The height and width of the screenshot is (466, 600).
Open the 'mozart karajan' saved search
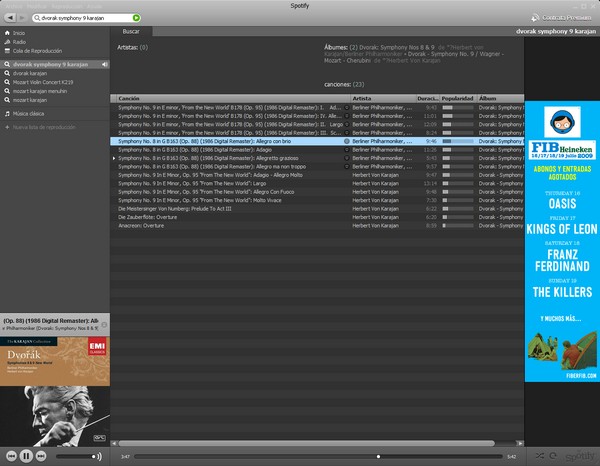[30, 100]
